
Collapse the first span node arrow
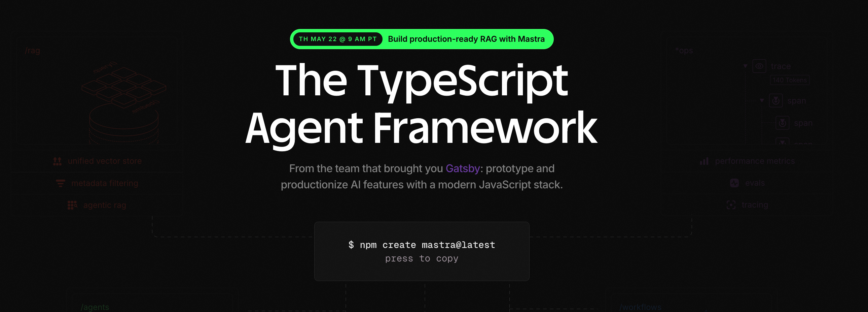[762, 100]
